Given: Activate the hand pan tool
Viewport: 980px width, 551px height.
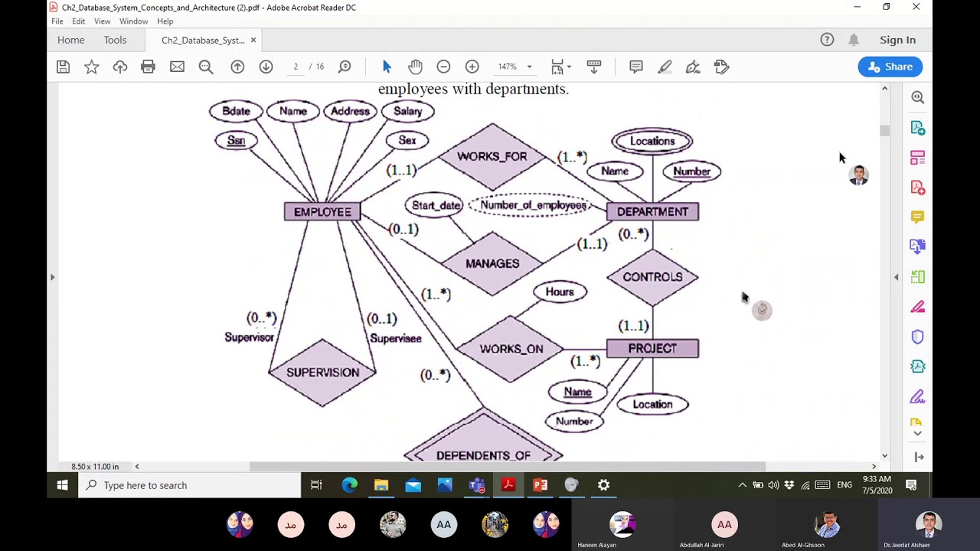Looking at the screenshot, I should click(x=415, y=67).
